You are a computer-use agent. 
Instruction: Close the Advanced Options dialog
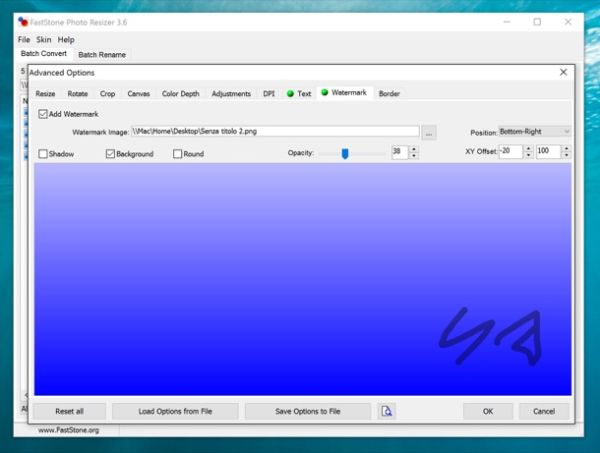tap(563, 72)
